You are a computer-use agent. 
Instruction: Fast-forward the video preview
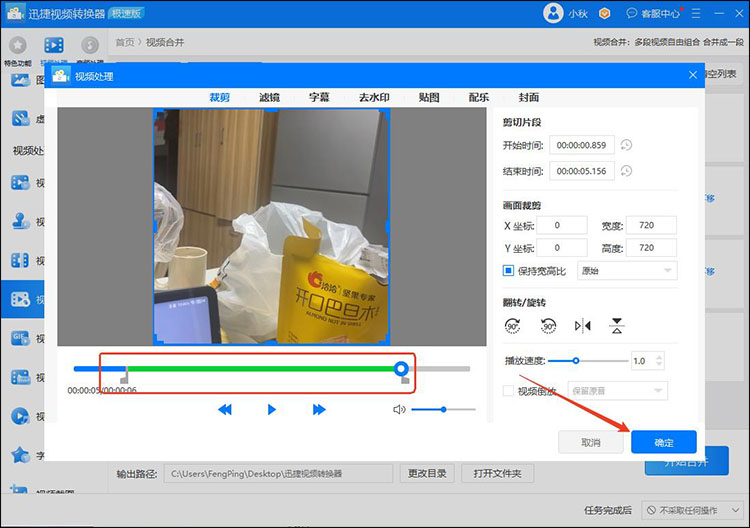point(319,409)
